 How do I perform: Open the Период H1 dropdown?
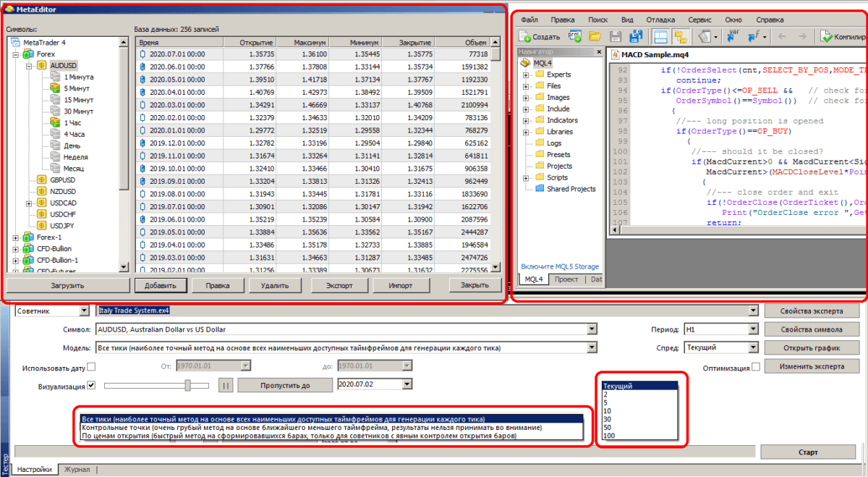754,329
